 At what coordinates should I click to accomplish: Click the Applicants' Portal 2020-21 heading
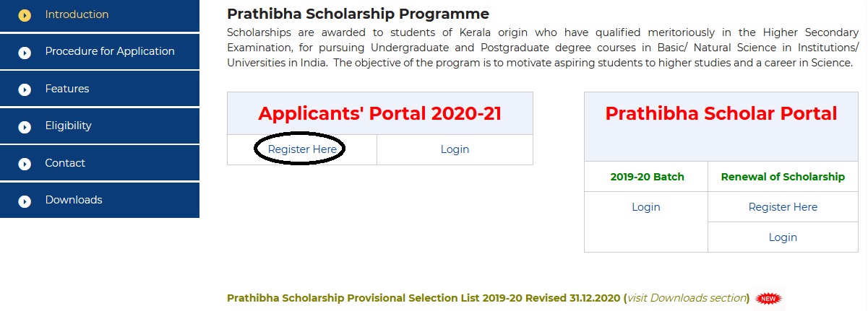[x=379, y=113]
